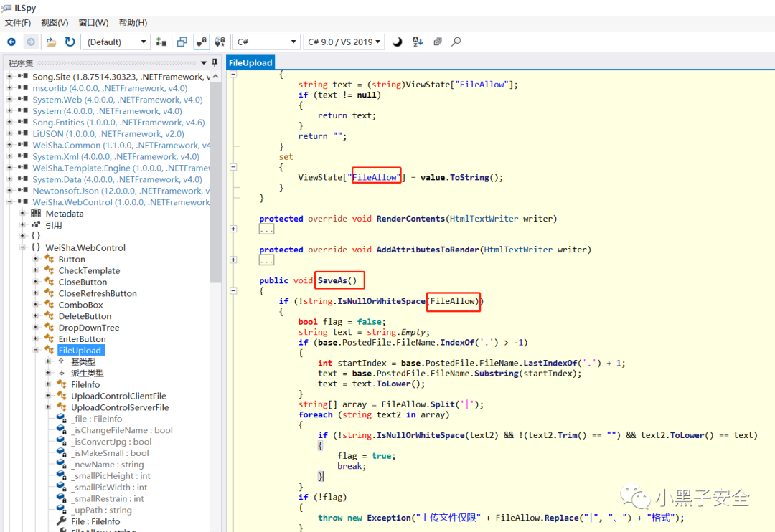Select the 引用 references node
The image size is (775, 532).
(54, 224)
